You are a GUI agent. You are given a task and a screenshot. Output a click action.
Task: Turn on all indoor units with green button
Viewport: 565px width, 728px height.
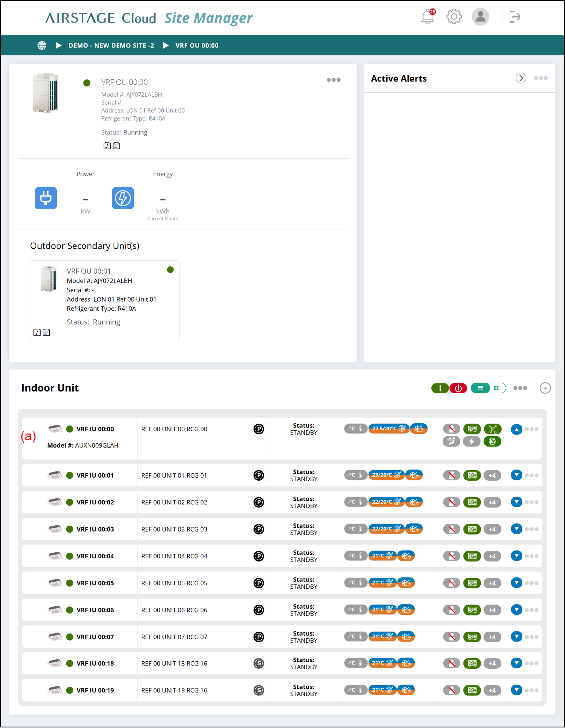point(440,388)
